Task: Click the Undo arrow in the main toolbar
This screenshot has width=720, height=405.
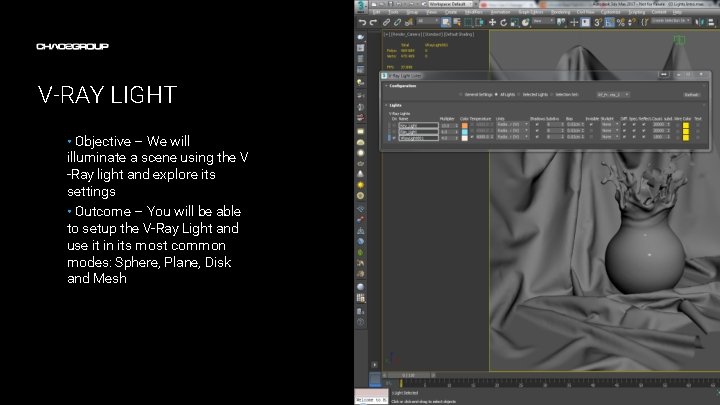Action: tap(362, 22)
